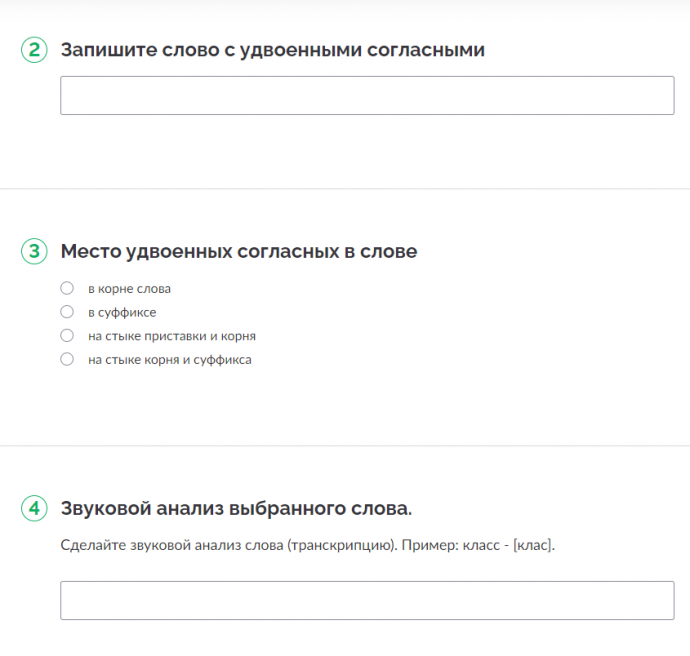Screen dimensions: 690x656
Task: Click the 'в корне слова' label text
Action: pyautogui.click(x=129, y=289)
